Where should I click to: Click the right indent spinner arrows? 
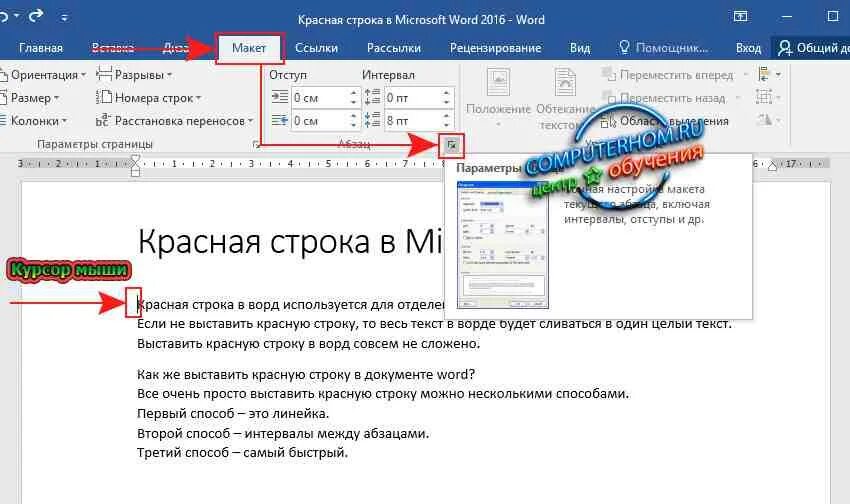tap(353, 120)
